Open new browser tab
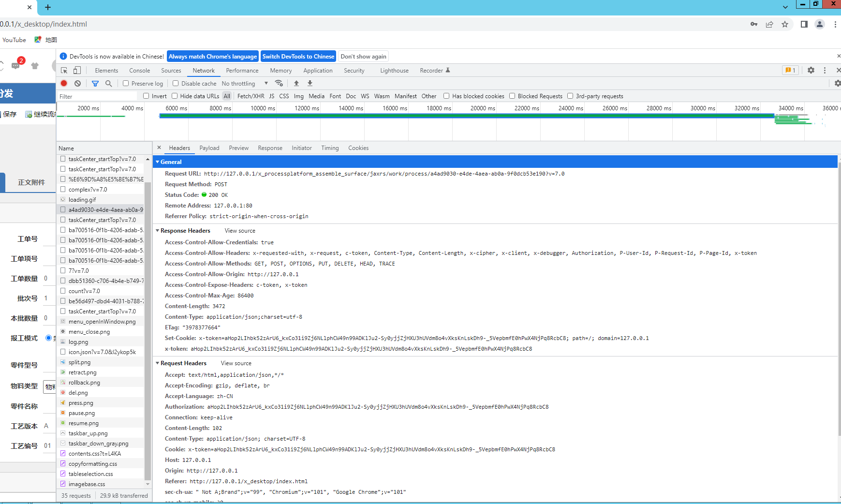This screenshot has width=841, height=504. point(48,7)
